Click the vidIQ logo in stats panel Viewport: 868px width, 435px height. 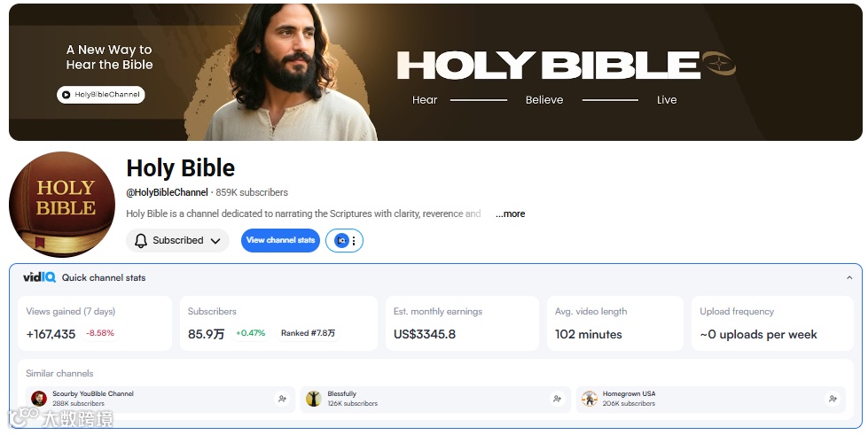tap(39, 277)
